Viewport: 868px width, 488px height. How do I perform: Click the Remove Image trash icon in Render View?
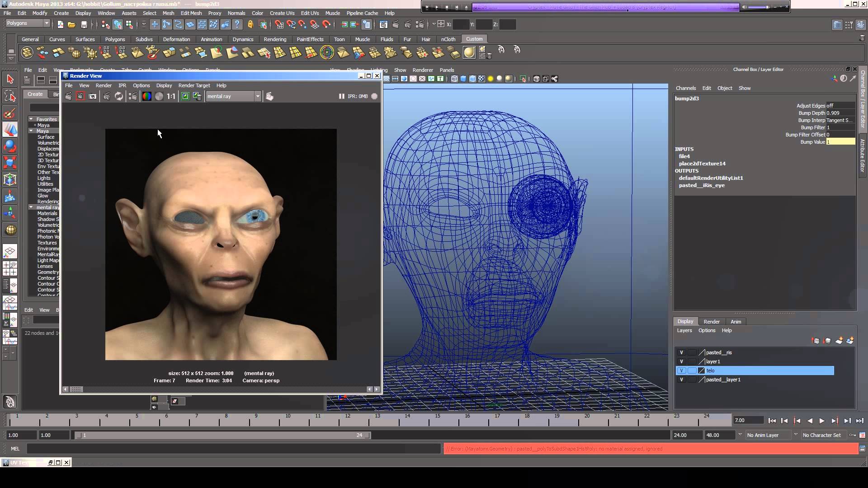(x=198, y=96)
